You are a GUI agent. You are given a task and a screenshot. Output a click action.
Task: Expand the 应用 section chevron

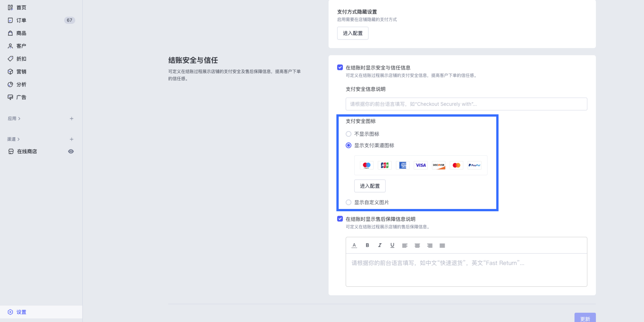point(19,119)
